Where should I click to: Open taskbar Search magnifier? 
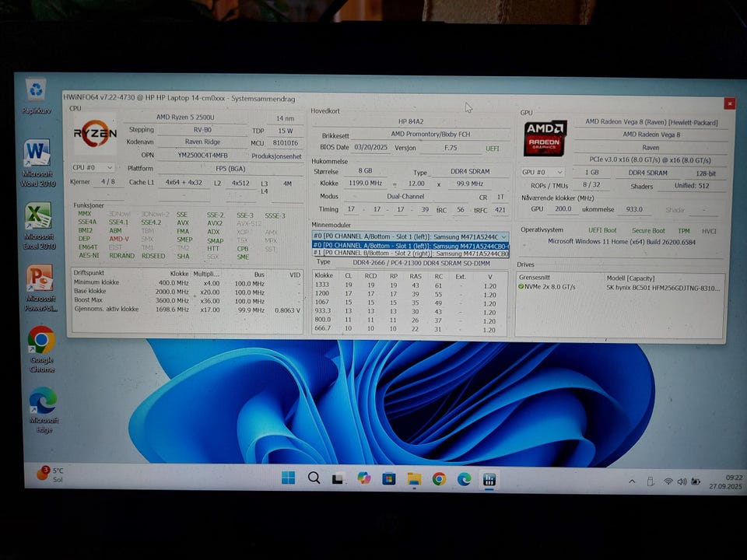point(314,478)
